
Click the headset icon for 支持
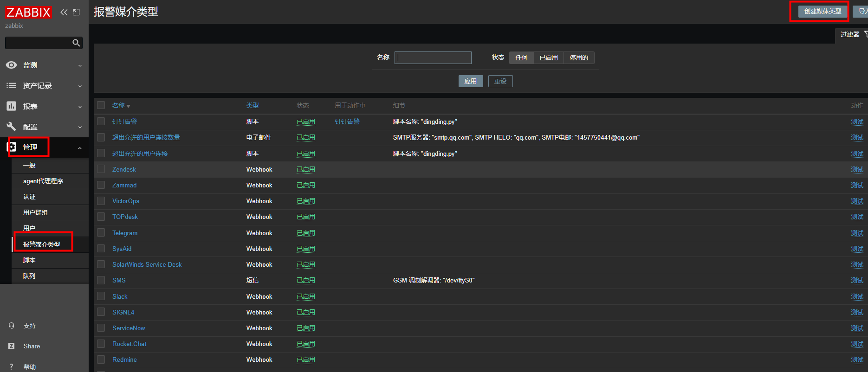tap(12, 326)
